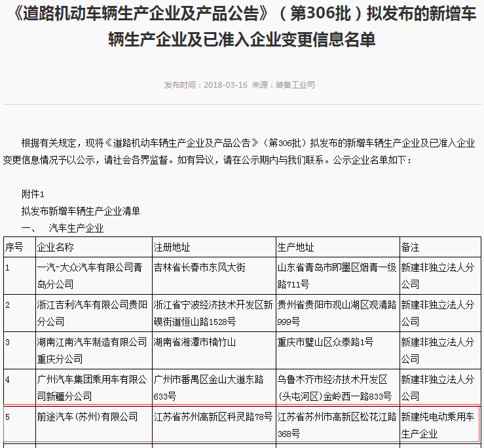Viewport: 484px width, 448px height.
Task: Click the 注册地址 column header
Action: pyautogui.click(x=214, y=247)
